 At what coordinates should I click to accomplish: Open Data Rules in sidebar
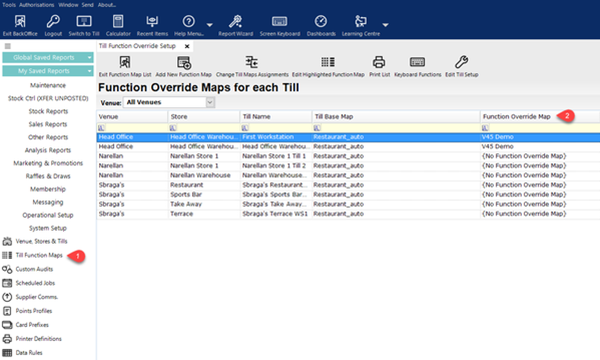(22, 353)
